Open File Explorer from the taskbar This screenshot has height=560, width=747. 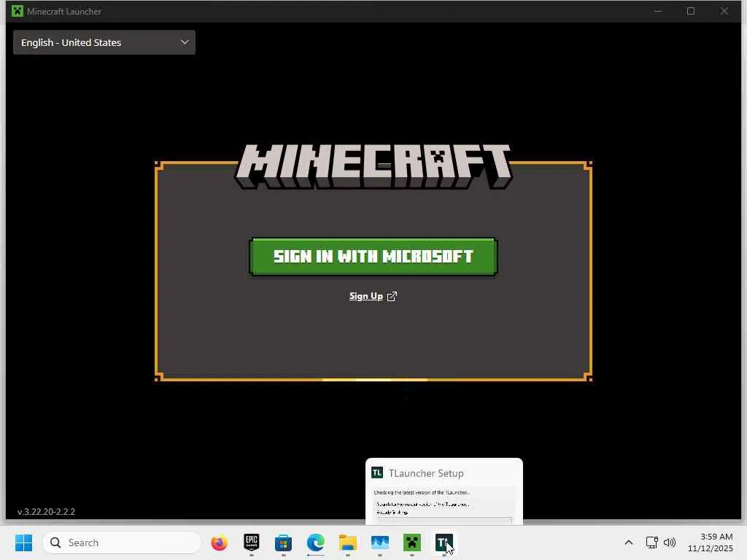click(x=348, y=542)
